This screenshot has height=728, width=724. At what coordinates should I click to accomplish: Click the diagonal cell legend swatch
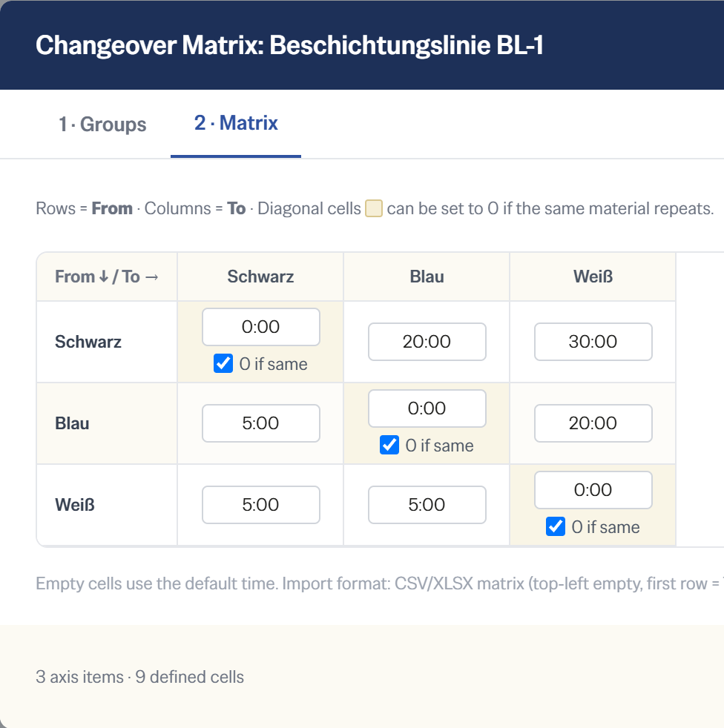[374, 208]
